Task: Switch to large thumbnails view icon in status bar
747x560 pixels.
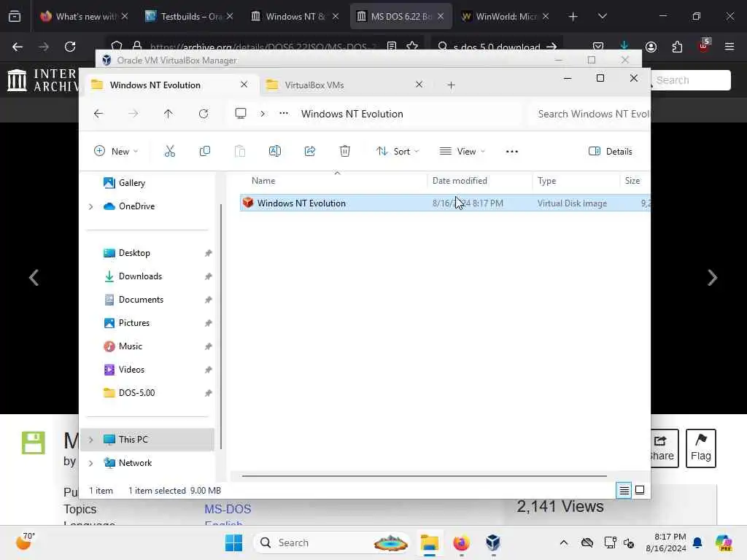Action: click(x=640, y=490)
